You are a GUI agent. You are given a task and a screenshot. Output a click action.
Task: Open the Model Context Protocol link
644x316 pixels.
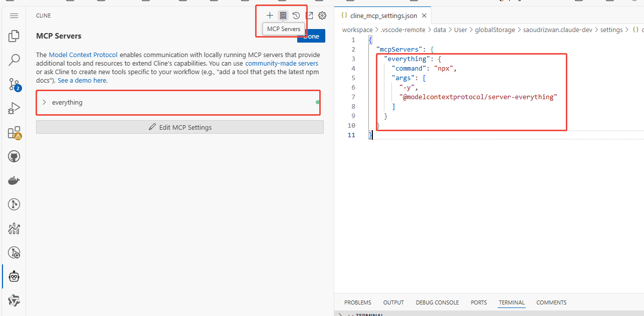83,55
